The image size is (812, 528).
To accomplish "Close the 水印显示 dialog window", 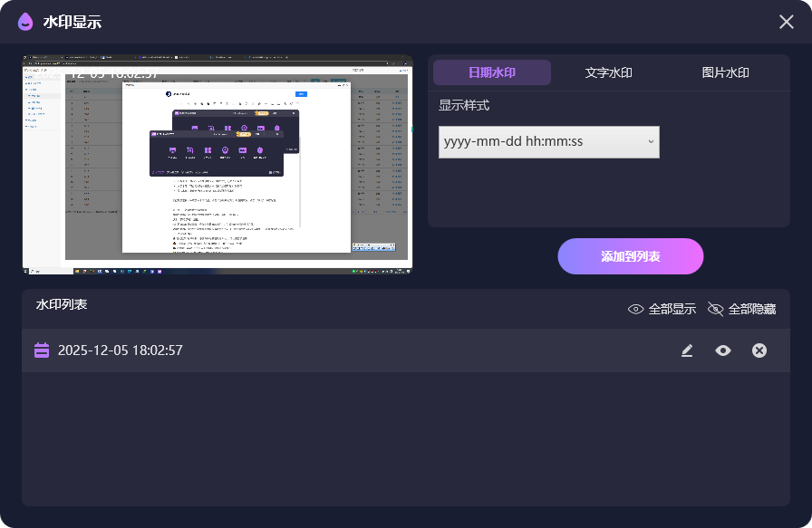I will [786, 22].
